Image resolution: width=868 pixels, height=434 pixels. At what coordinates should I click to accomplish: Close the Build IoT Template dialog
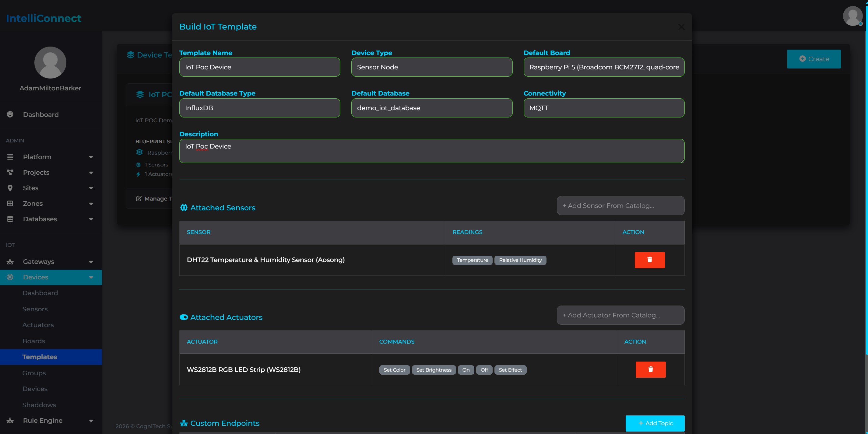coord(681,27)
